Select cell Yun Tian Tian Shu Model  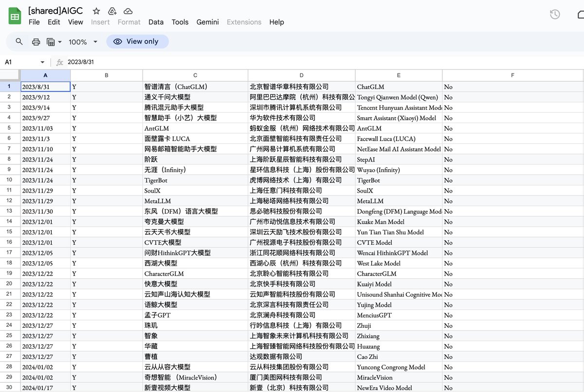coord(399,232)
